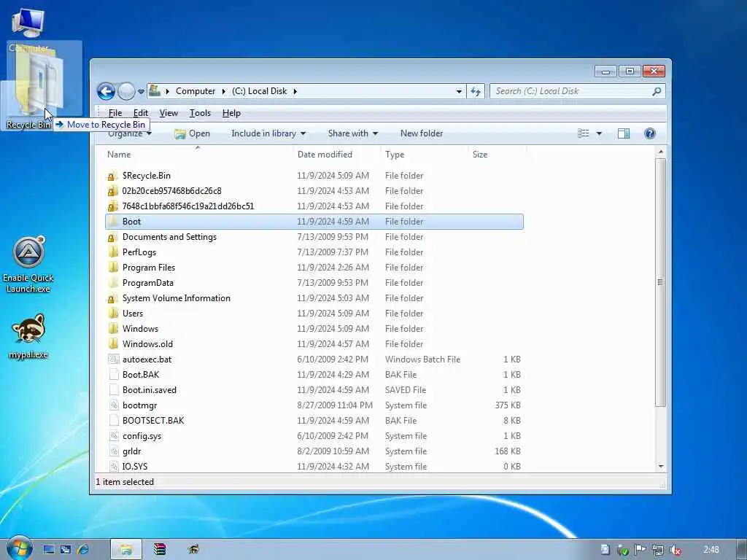Click the New folder button
Viewport: 747px width, 560px height.
tap(422, 134)
